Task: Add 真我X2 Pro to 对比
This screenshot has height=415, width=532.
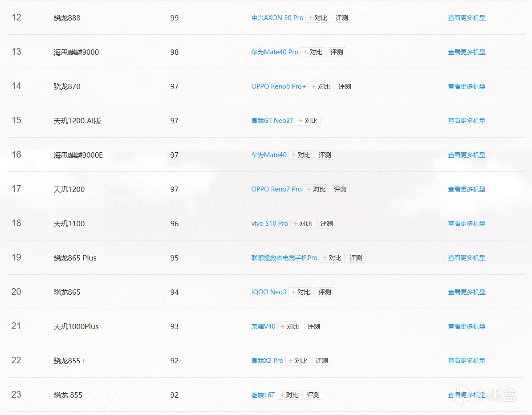Action: (x=298, y=361)
